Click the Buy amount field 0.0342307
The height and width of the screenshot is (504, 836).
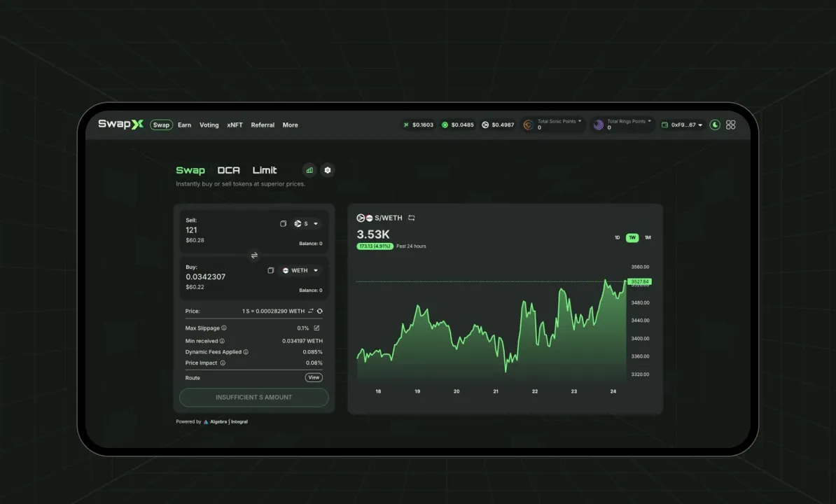click(x=206, y=277)
